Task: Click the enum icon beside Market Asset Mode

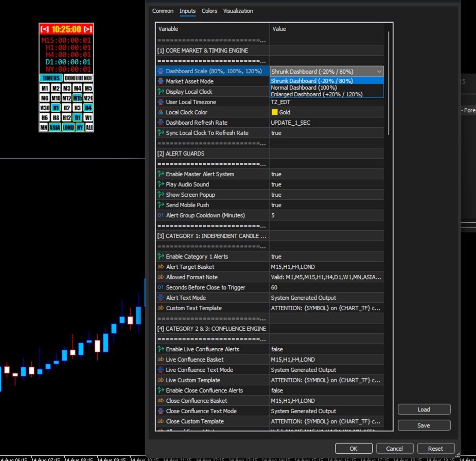Action: pos(161,81)
